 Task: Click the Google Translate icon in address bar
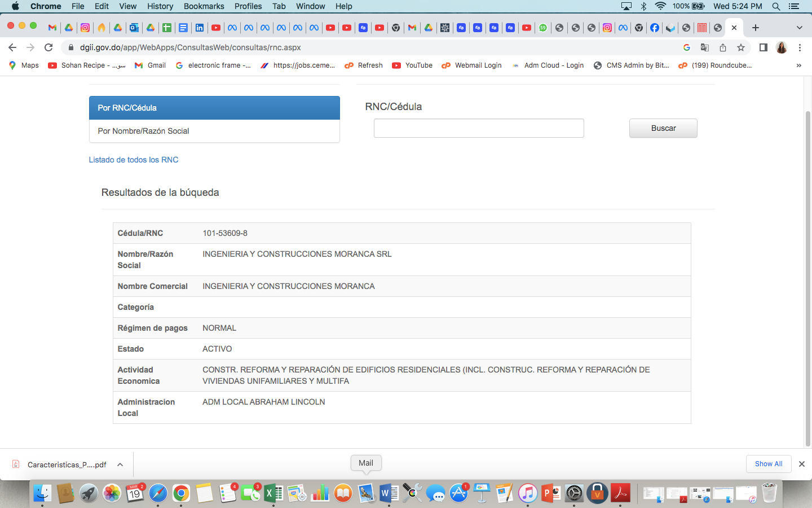tap(704, 47)
